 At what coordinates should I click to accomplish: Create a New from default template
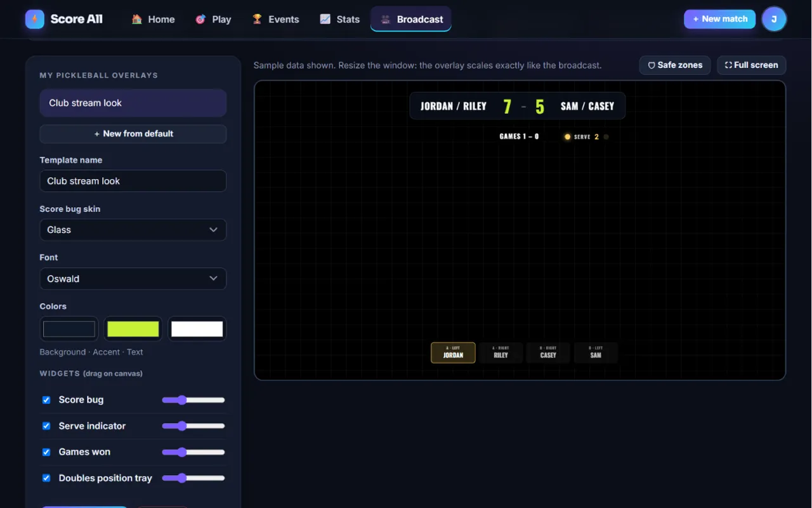133,134
